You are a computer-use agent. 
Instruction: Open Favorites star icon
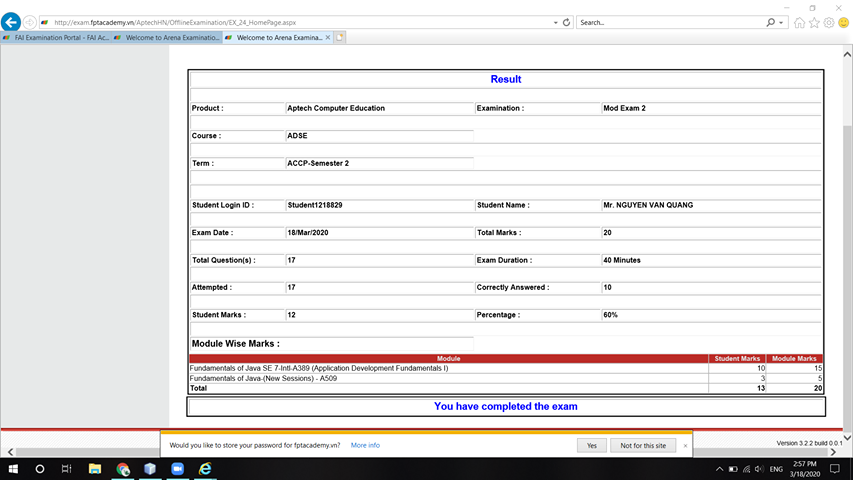(814, 22)
